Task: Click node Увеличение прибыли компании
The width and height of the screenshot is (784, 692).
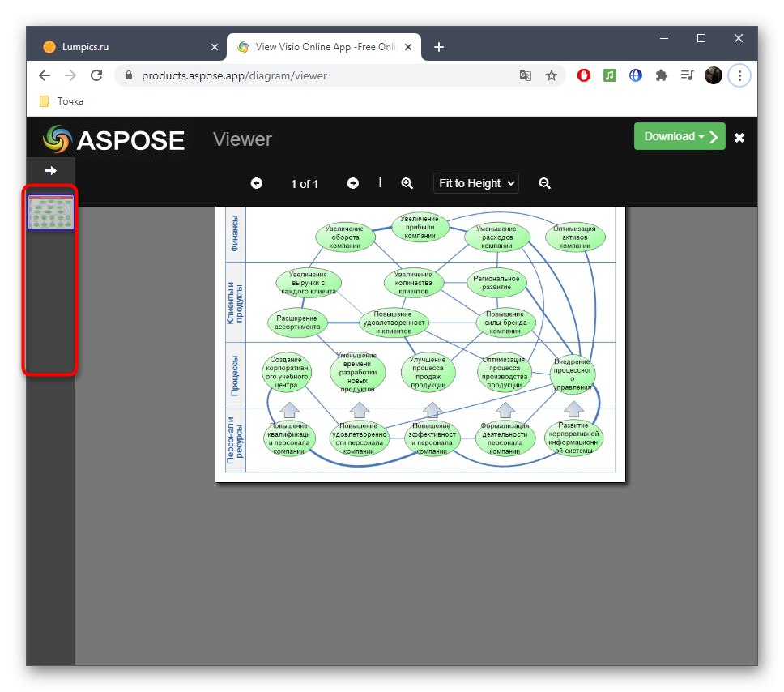Action: (x=420, y=227)
